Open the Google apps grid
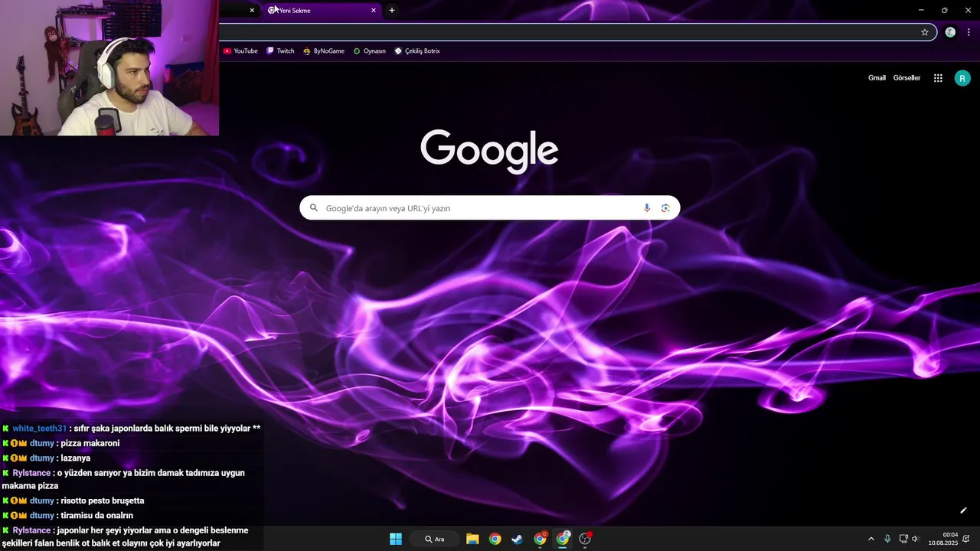The image size is (980, 551). pyautogui.click(x=938, y=78)
